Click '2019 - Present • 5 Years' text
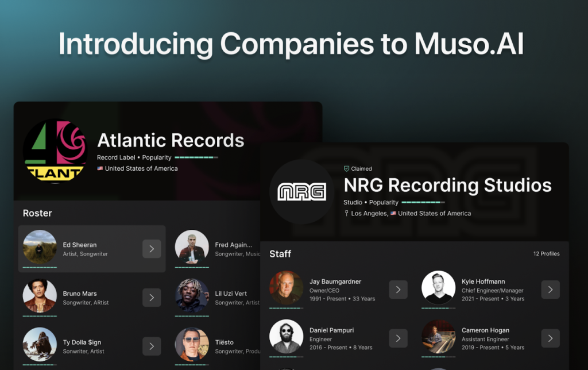Screen dimensions: 588x370 493,348
